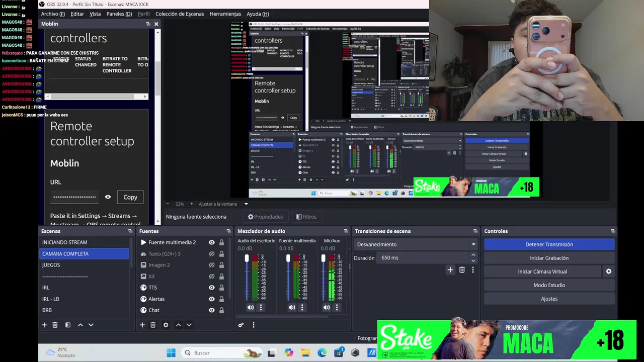The width and height of the screenshot is (644, 362).
Task: Pop out the Escenas dock
Action: tap(130, 231)
